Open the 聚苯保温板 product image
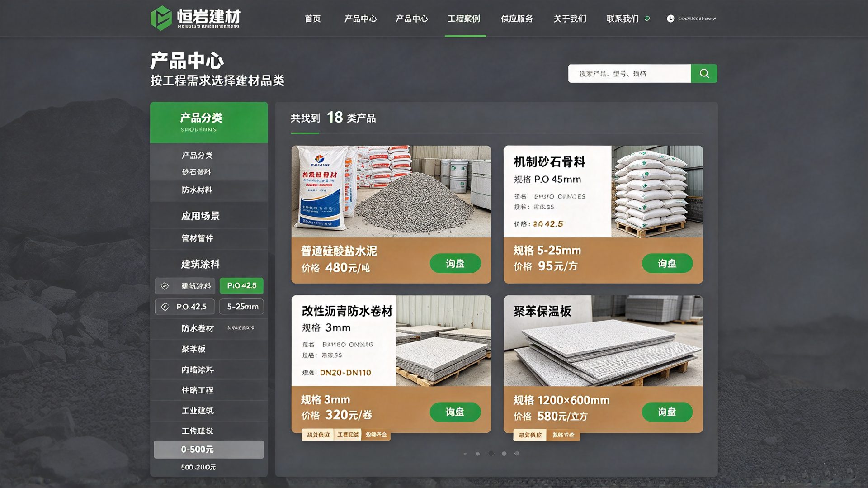 click(603, 341)
